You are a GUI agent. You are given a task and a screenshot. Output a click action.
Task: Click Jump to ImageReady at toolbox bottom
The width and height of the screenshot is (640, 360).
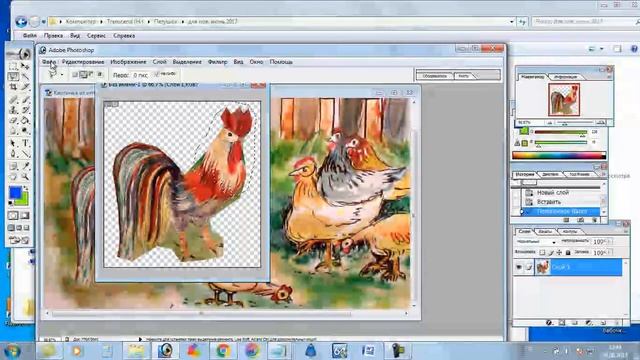19,240
